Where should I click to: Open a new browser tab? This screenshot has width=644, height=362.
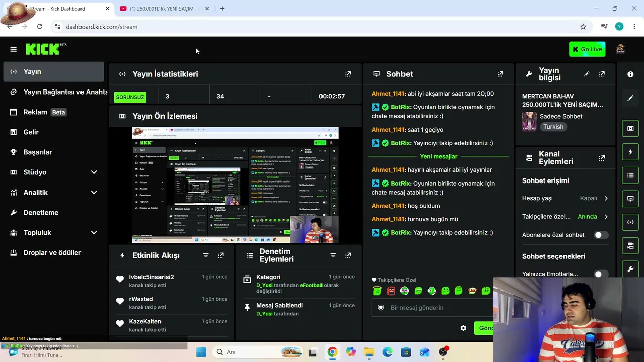pyautogui.click(x=222, y=9)
